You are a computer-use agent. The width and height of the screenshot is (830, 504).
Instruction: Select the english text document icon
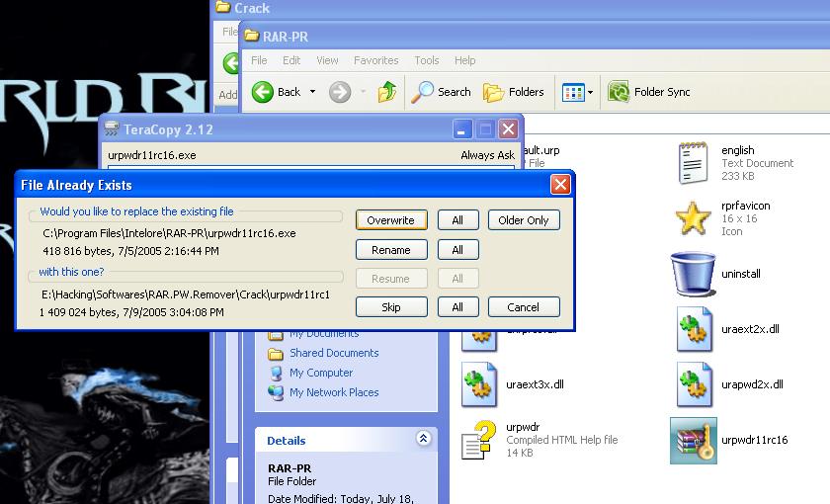tap(693, 163)
